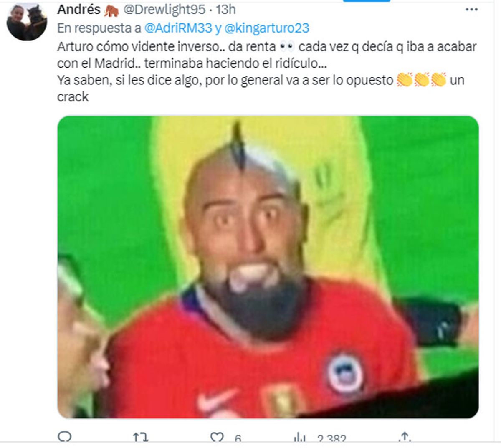This screenshot has width=501, height=448.
Task: Enlarge the attached photo of the player
Action: tap(268, 267)
